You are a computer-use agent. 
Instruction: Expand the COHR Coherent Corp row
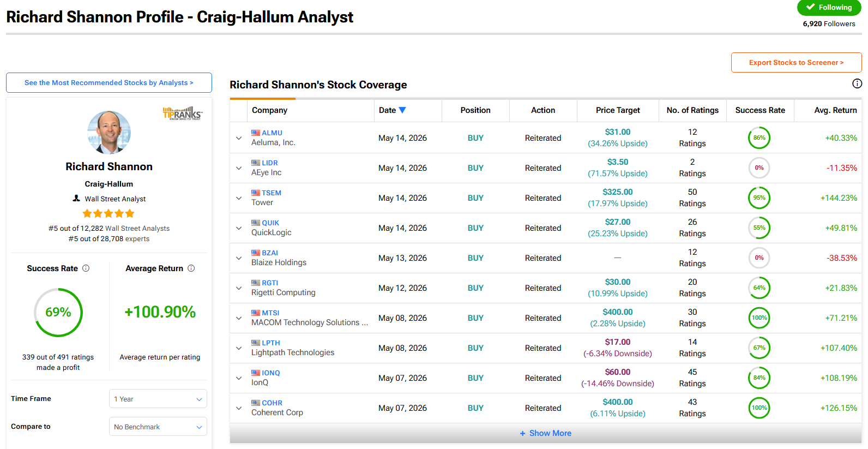239,408
